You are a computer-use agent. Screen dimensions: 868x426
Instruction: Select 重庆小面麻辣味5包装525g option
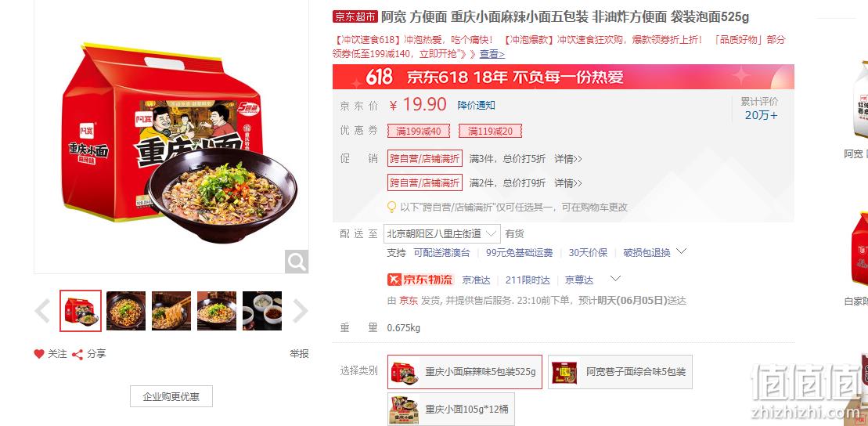pos(464,372)
